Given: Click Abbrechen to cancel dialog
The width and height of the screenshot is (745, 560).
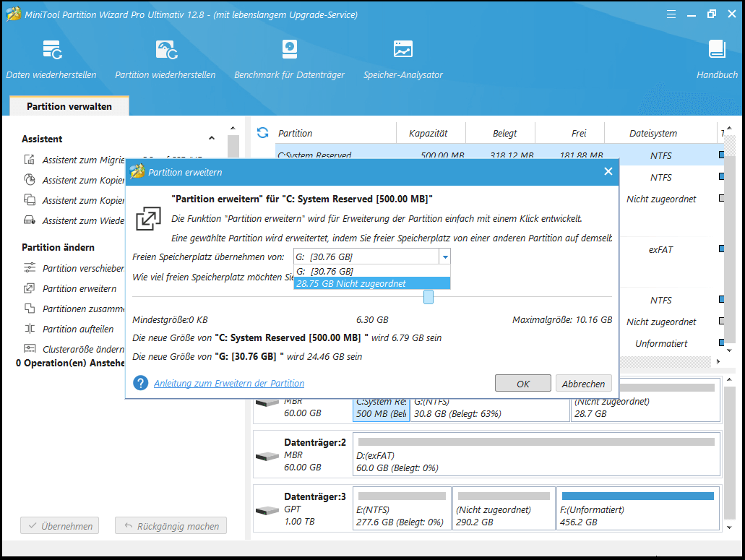Looking at the screenshot, I should [x=583, y=383].
